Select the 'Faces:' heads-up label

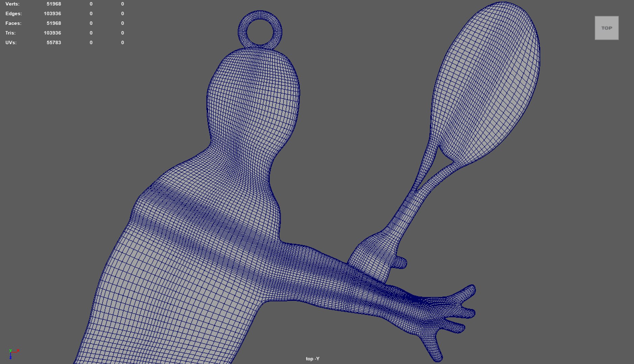[x=13, y=23]
